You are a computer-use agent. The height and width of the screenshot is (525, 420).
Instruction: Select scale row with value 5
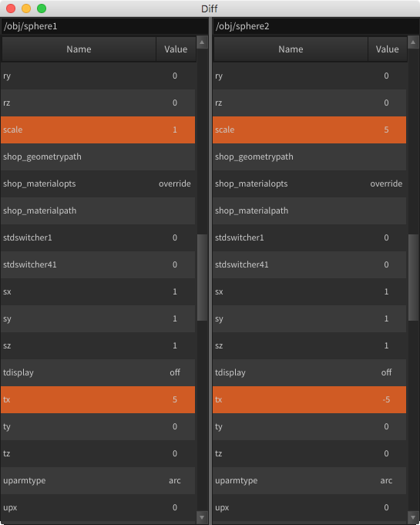[x=309, y=130]
